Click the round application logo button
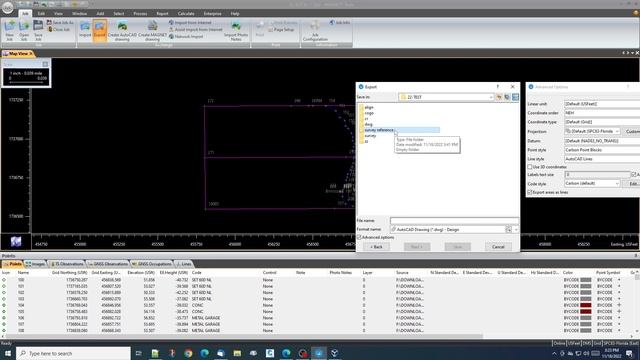 pos(7,7)
